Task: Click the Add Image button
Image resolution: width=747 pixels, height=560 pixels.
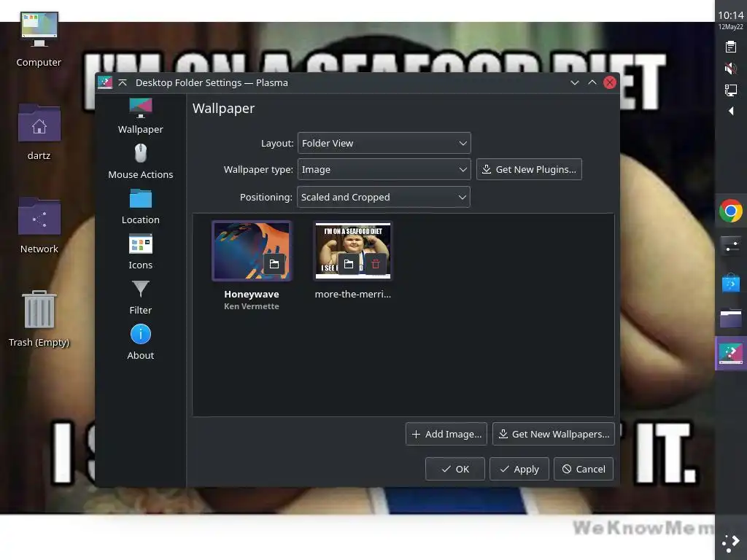Action: coord(446,434)
